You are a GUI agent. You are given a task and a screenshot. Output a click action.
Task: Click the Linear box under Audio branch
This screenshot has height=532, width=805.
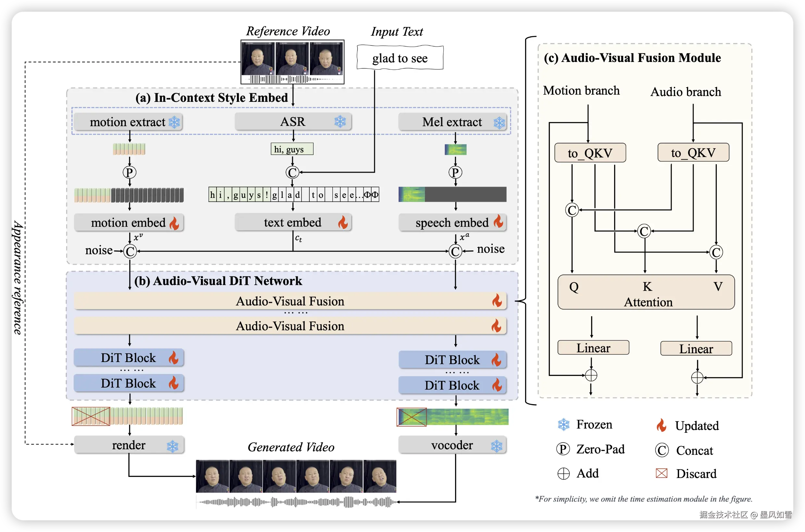click(x=696, y=349)
